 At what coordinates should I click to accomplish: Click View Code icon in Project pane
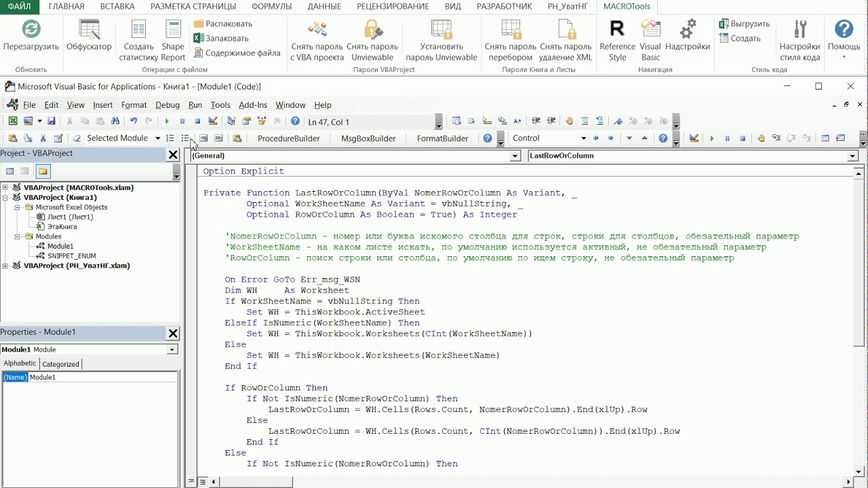[x=10, y=171]
